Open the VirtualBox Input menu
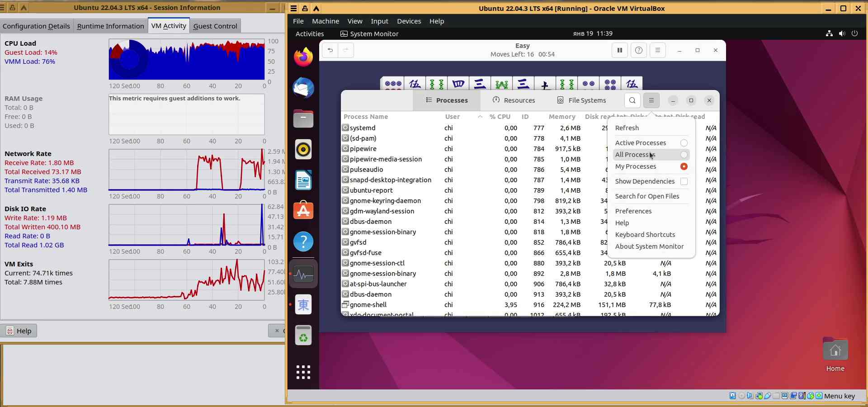This screenshot has height=407, width=868. [379, 21]
